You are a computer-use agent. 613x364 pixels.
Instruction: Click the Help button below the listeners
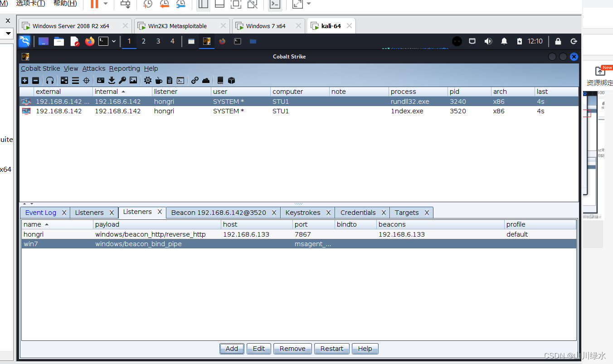[365, 349]
